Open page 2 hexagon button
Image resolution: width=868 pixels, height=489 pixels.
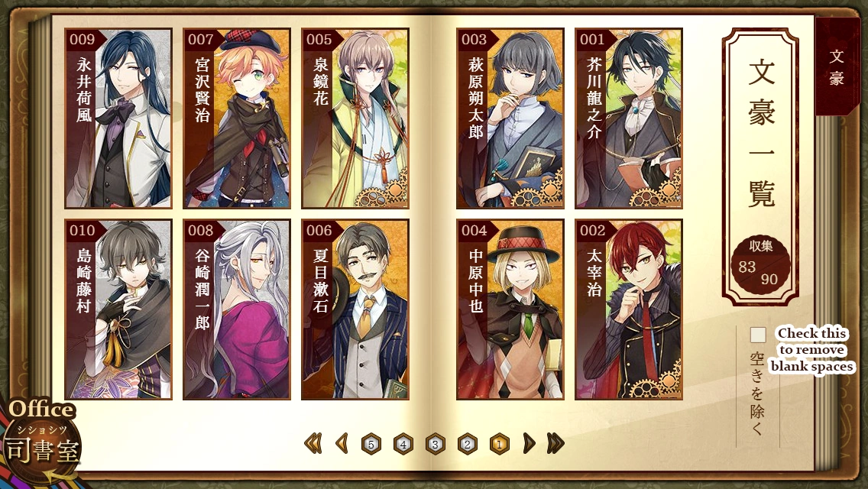(467, 444)
